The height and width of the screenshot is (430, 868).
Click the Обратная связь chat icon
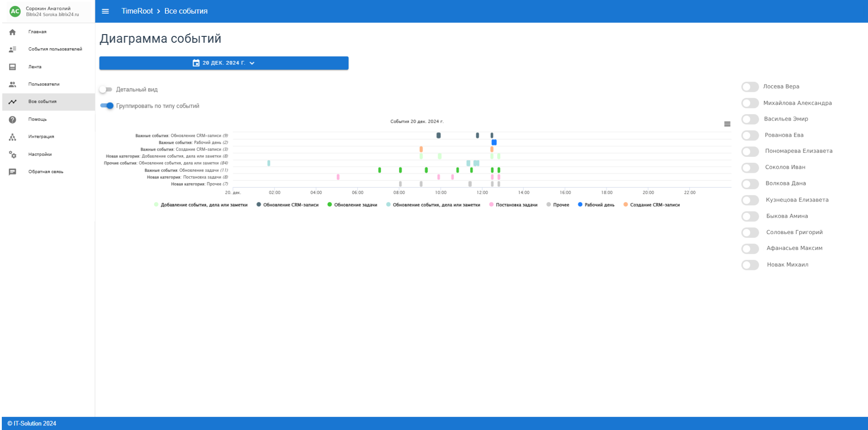(x=12, y=172)
